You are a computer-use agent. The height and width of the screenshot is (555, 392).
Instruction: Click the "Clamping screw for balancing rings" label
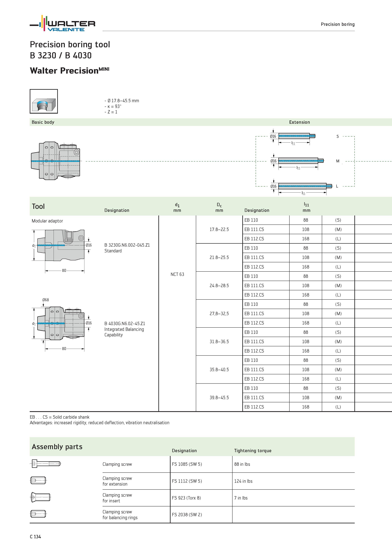(120, 515)
